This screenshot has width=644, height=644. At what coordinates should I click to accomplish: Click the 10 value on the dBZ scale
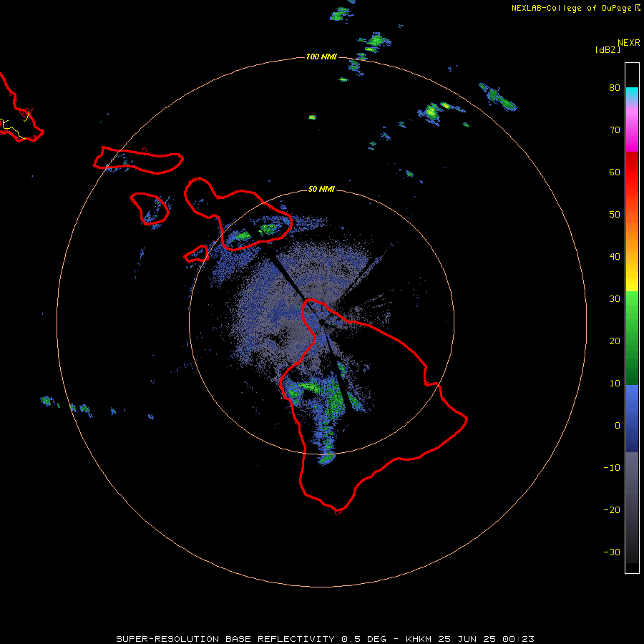[x=615, y=384]
